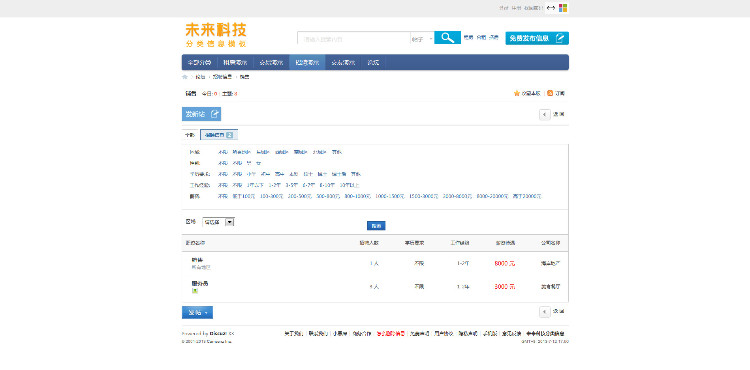This screenshot has height=370, width=750.
Task: Click the 免费发布信息 button
Action: tap(537, 38)
